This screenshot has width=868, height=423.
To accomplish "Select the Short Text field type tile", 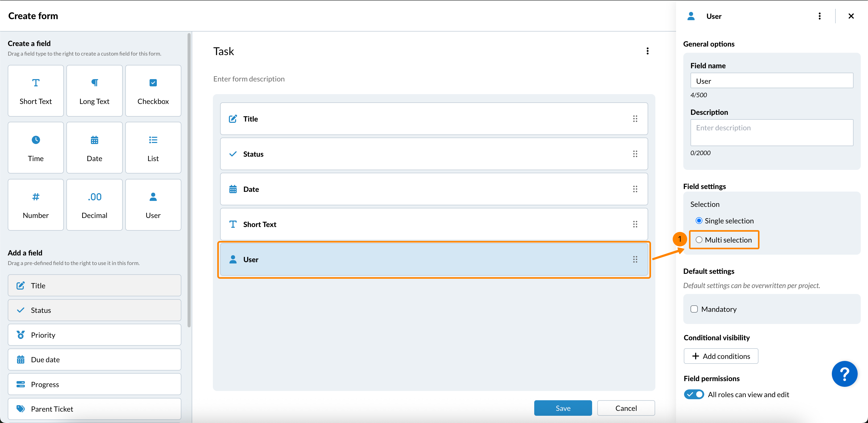I will coord(36,91).
